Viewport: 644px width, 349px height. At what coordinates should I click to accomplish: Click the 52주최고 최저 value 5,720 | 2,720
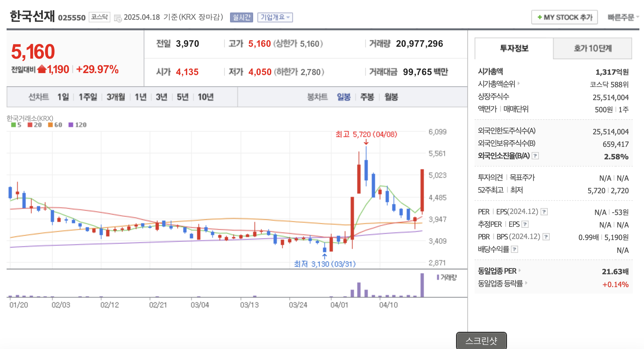(608, 191)
